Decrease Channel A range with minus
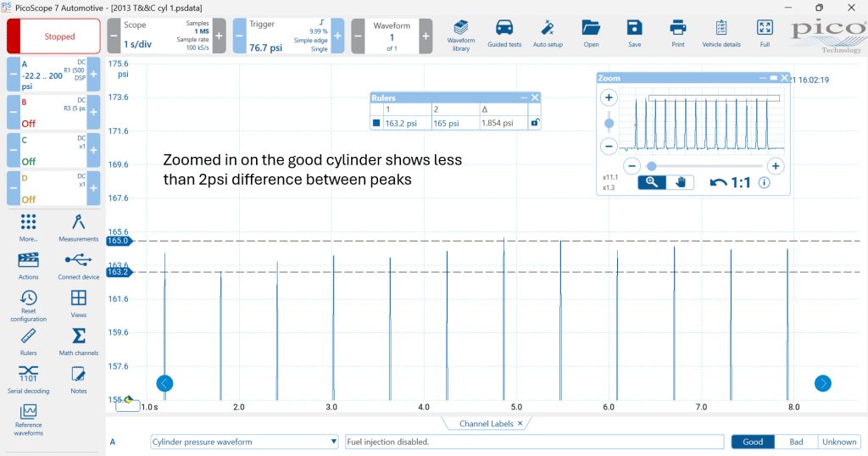The height and width of the screenshot is (456, 868). click(14, 74)
